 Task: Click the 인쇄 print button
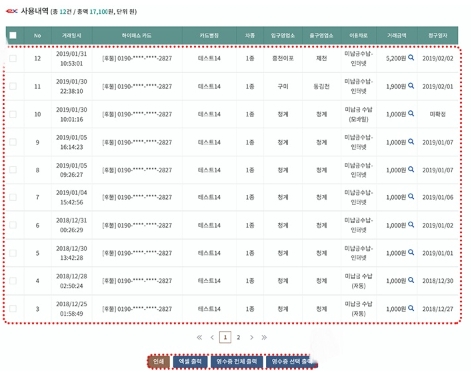tap(159, 361)
